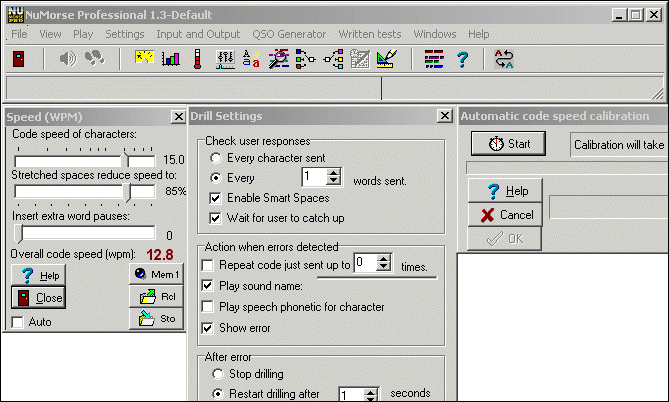Click the A-to-A swap arrows toolbar icon

[504, 59]
